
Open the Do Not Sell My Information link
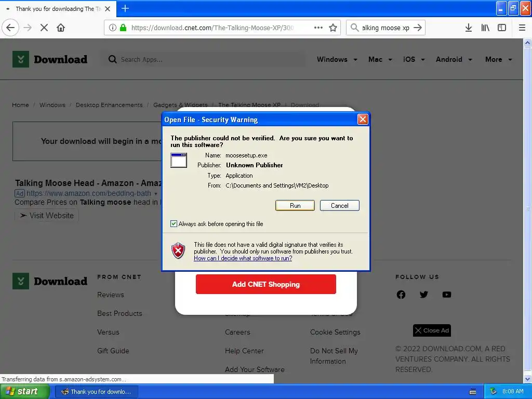coord(334,356)
